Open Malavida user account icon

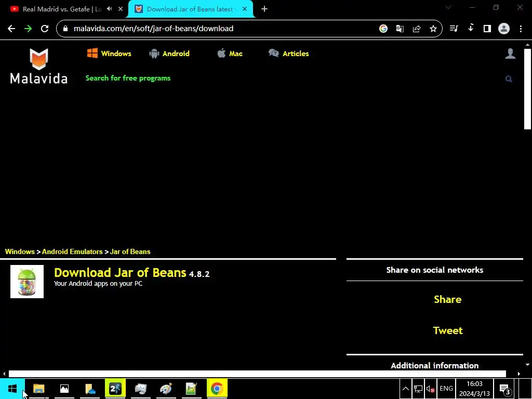[x=510, y=54]
